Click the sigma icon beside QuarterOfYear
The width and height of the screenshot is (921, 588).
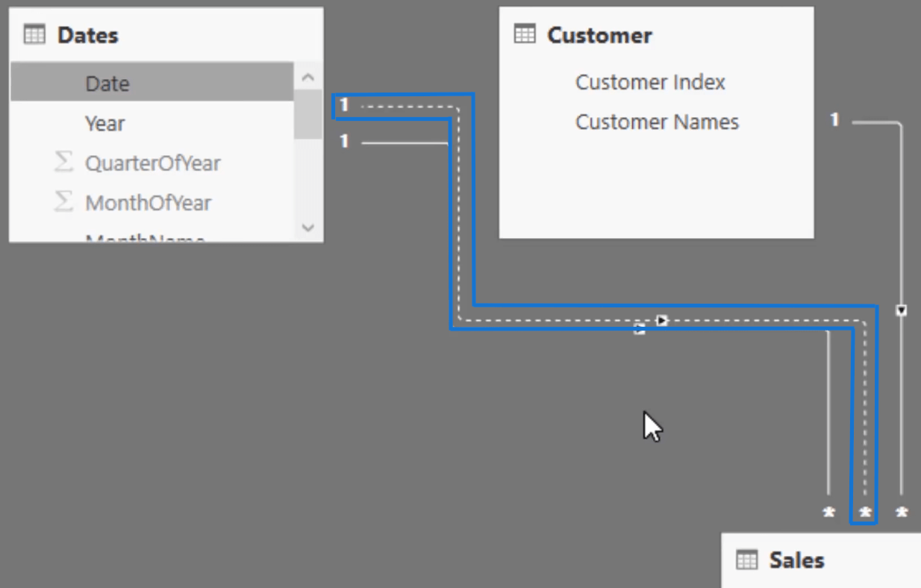pos(64,162)
